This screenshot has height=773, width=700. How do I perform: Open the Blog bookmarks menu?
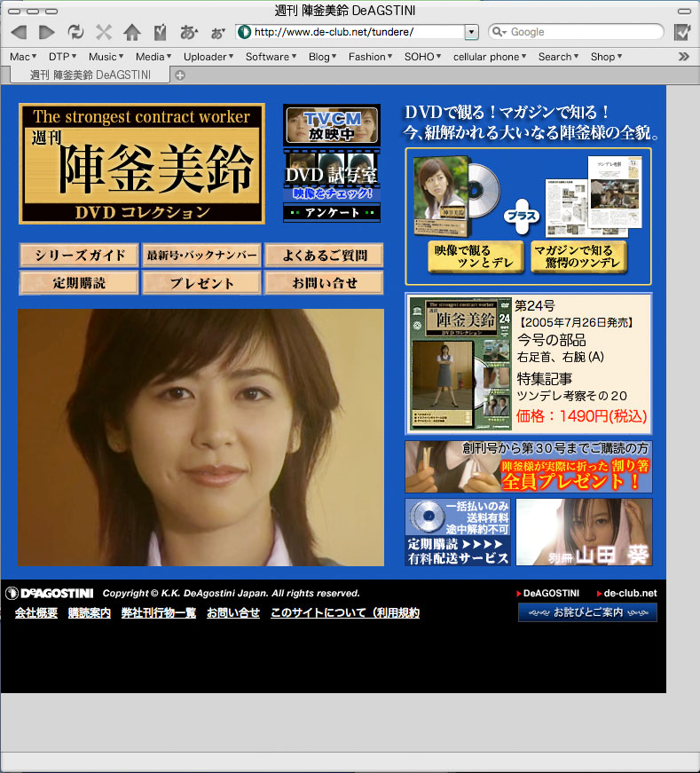(x=322, y=57)
